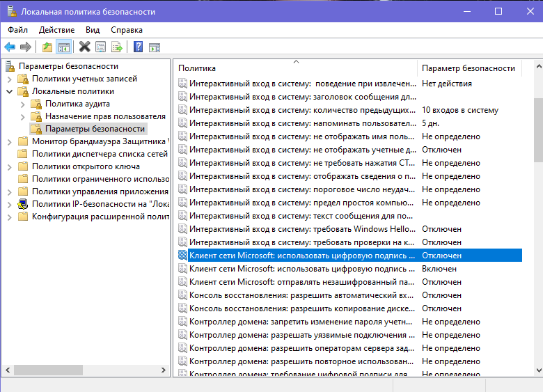Click root Параметры безопасности tree icon

[x=10, y=66]
